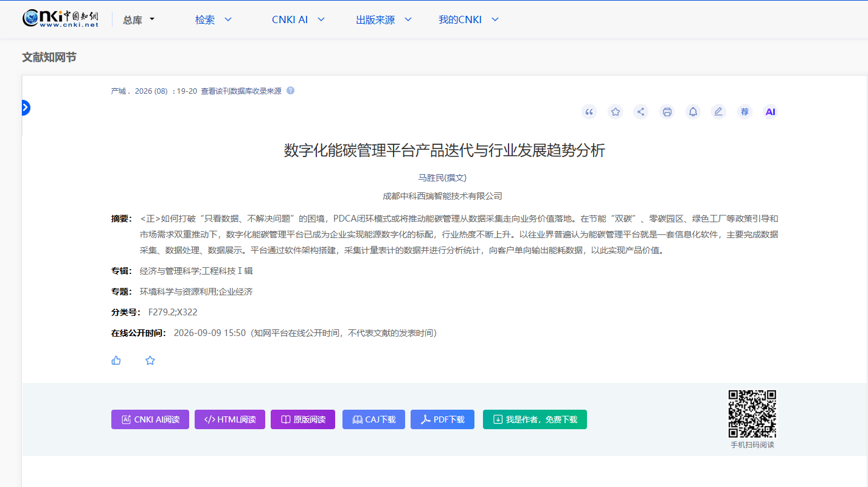Click the CAJ下载 button
The image size is (868, 487).
[x=373, y=419]
